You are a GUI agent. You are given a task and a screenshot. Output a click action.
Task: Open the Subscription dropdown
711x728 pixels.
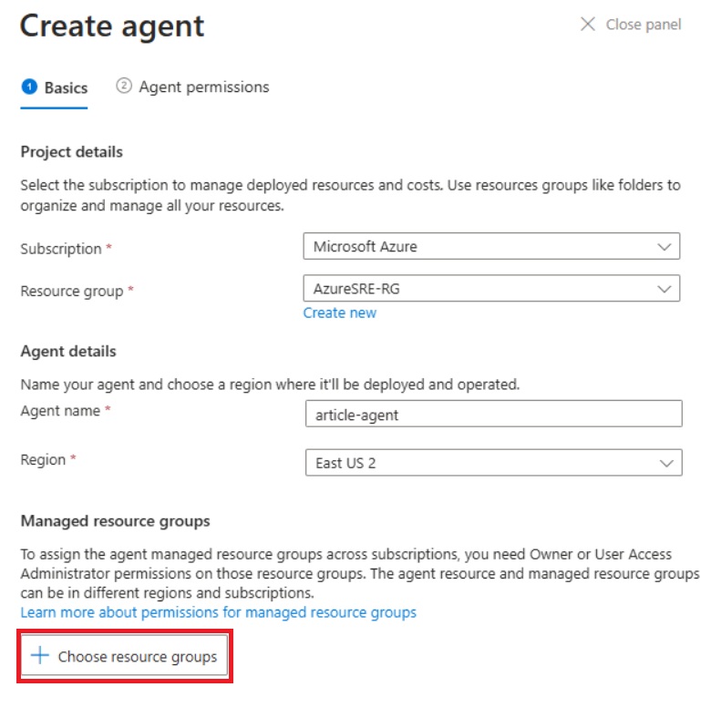(x=491, y=246)
